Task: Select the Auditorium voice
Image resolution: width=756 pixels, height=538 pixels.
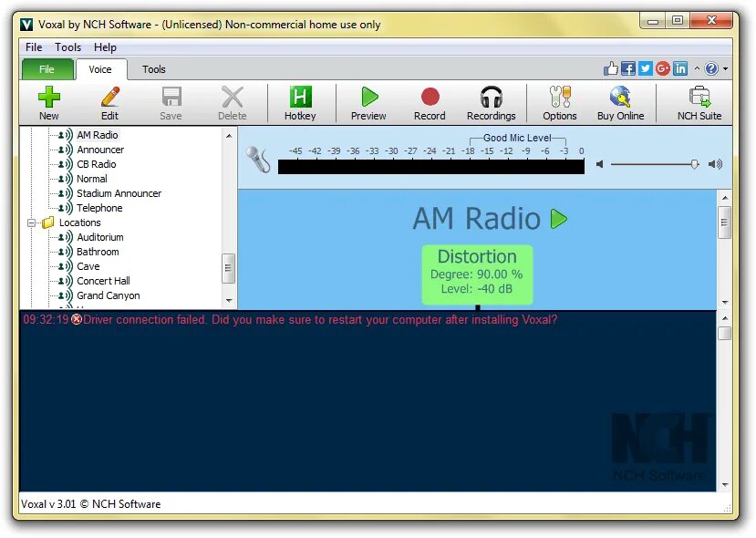Action: [100, 237]
